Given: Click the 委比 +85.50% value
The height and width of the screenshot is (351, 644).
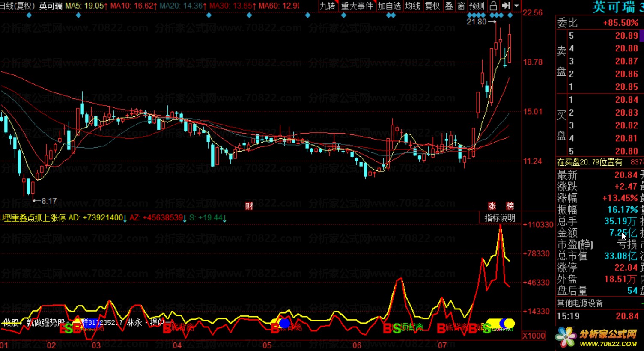Looking at the screenshot, I should 620,23.
